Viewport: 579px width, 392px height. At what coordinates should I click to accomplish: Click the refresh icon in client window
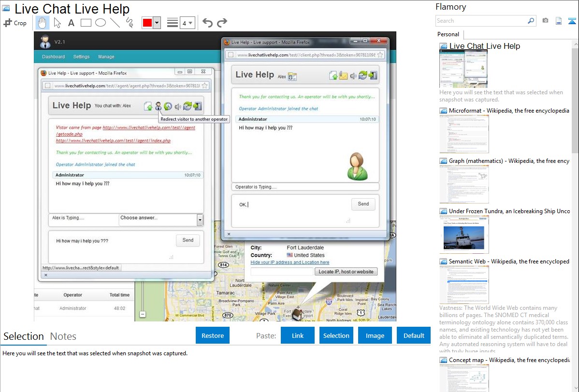pos(363,75)
